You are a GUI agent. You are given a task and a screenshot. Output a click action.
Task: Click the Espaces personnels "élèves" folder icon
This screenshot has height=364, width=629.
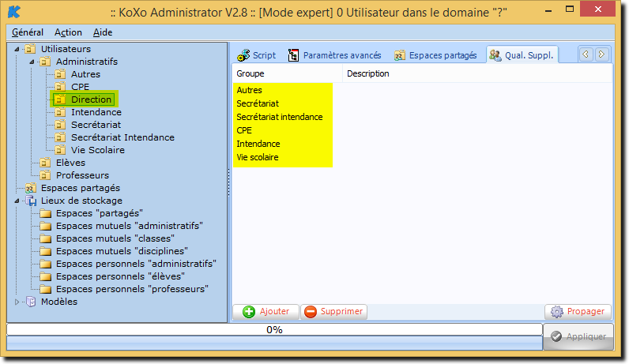(45, 276)
